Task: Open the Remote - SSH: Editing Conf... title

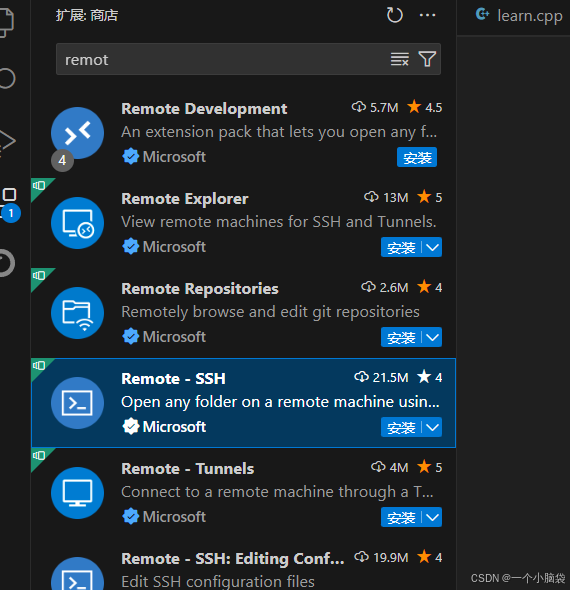Action: coord(233,558)
